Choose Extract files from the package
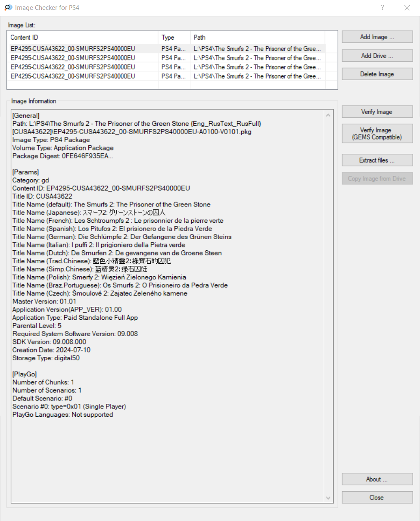 click(377, 160)
